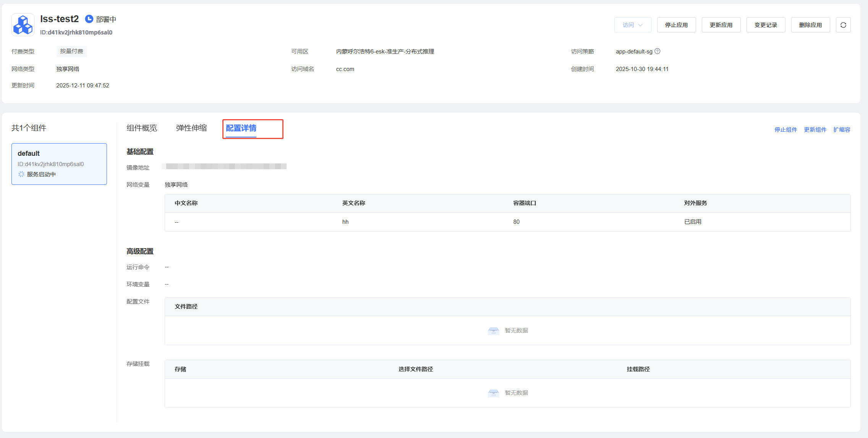Click the 停止组件 link
This screenshot has width=868, height=438.
(785, 130)
